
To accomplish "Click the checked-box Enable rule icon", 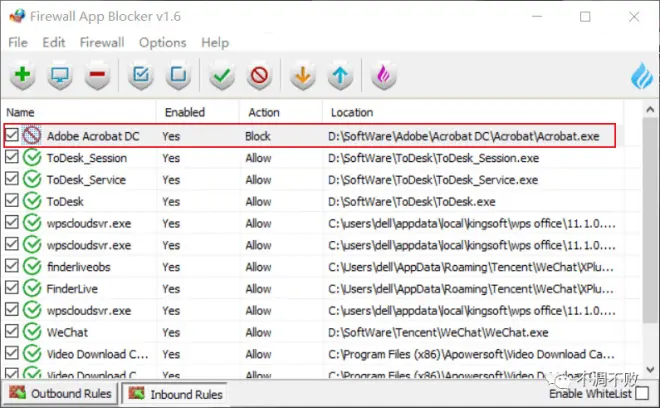I will click(141, 76).
